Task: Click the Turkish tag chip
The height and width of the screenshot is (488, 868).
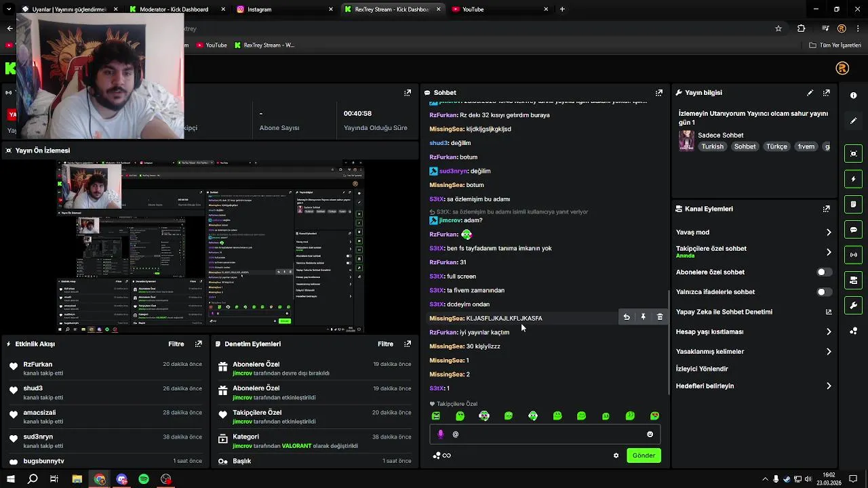Action: (712, 147)
